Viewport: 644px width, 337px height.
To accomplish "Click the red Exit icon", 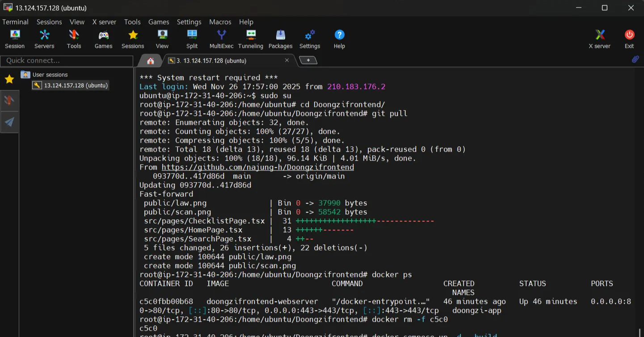I will tap(629, 39).
